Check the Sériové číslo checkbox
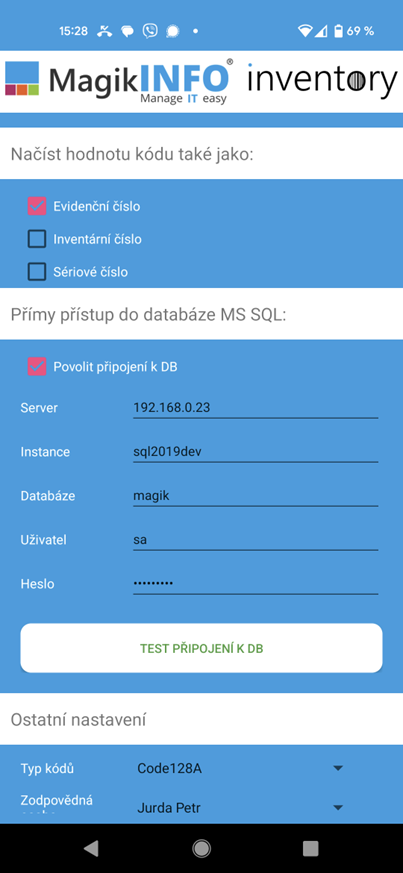 point(37,272)
